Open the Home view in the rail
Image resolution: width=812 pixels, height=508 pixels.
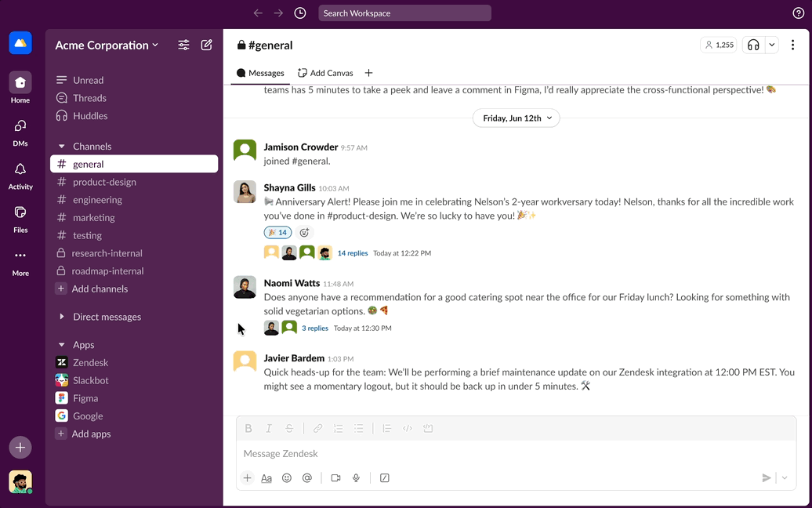[20, 88]
